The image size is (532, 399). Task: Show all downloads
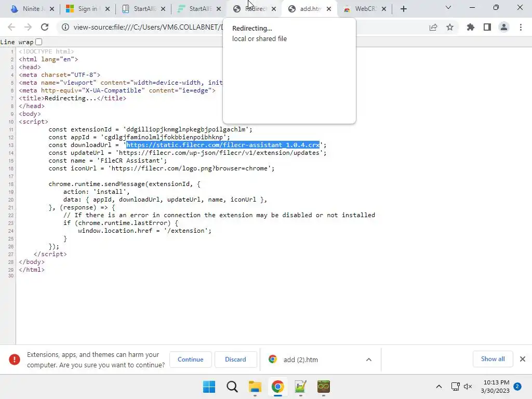pos(493,359)
